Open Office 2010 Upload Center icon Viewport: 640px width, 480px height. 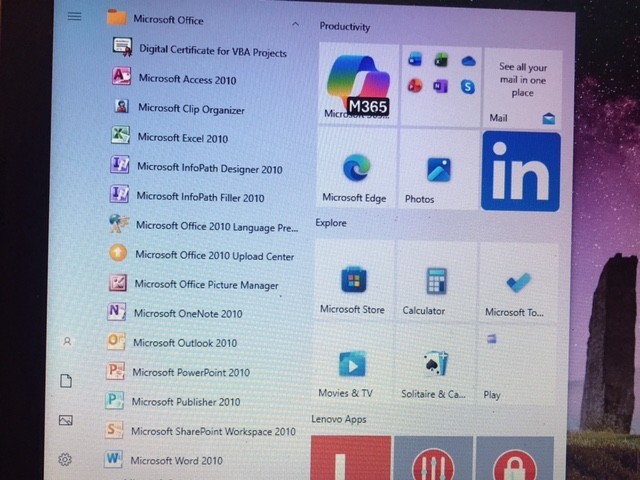(118, 253)
